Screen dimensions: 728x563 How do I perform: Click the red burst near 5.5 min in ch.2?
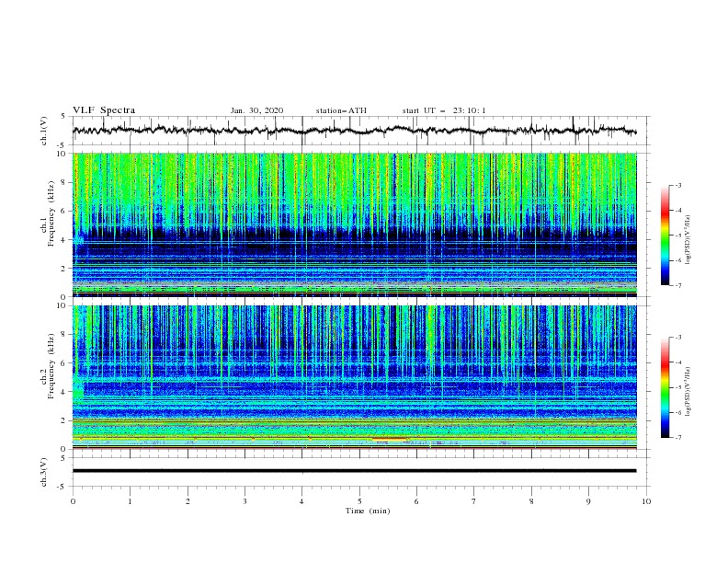[x=390, y=439]
